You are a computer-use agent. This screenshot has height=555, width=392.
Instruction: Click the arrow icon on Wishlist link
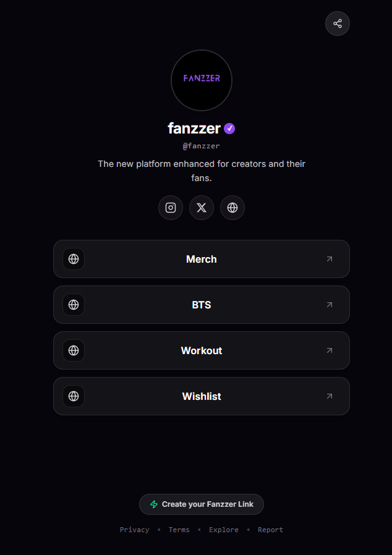click(330, 396)
